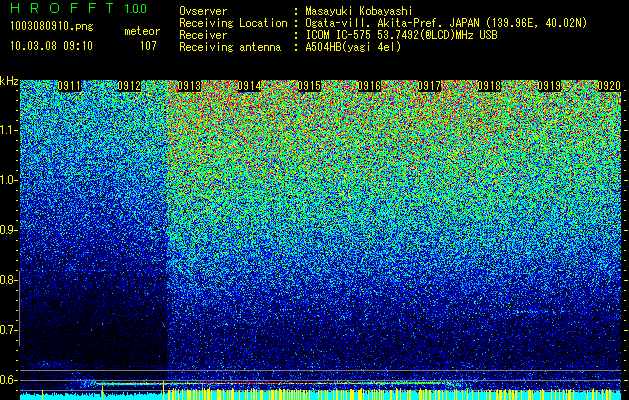Click observer name Masayuki Kobayashi
Screen dimensions: 629x400
pyautogui.click(x=359, y=11)
